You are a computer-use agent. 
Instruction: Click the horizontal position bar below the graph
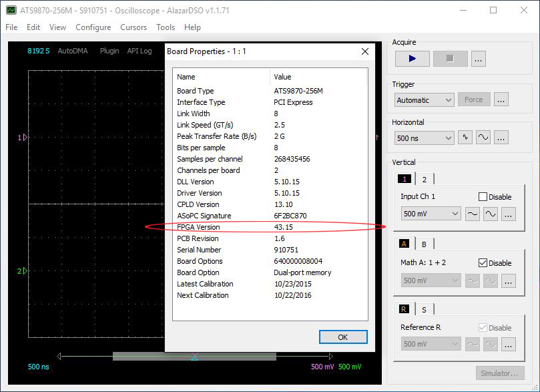pos(194,356)
